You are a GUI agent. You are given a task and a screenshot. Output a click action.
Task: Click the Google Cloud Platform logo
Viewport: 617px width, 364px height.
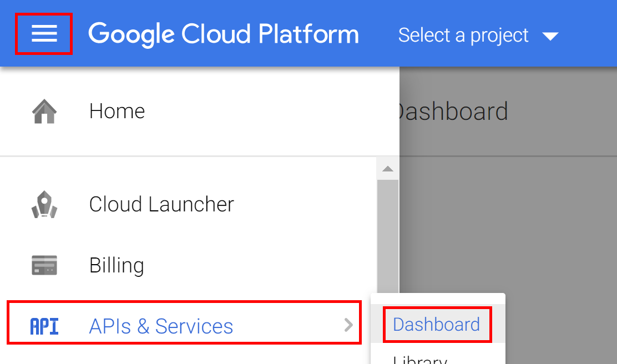pyautogui.click(x=223, y=34)
